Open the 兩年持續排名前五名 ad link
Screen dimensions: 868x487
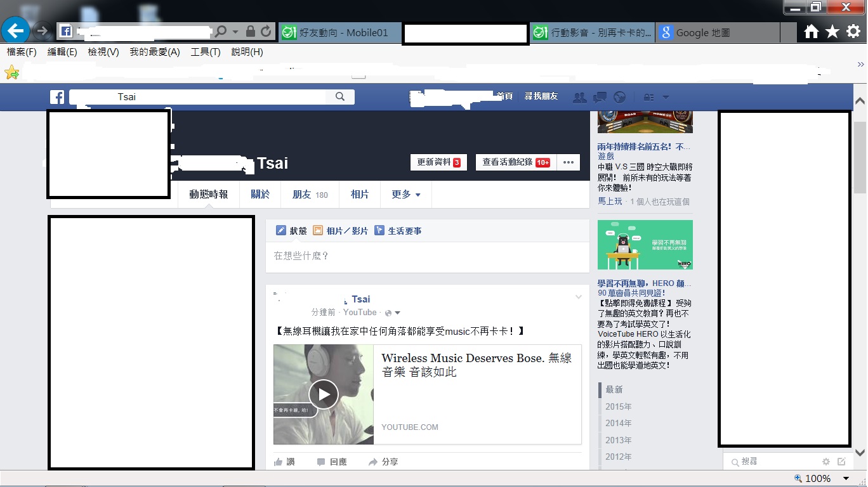coord(644,146)
